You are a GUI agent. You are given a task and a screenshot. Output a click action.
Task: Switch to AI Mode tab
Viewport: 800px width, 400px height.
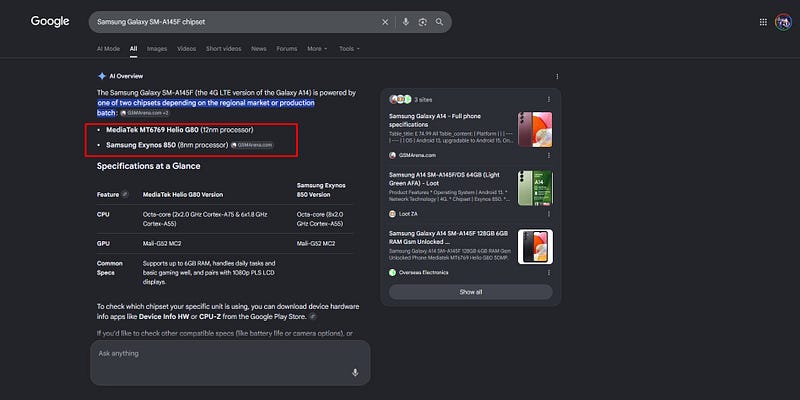[x=108, y=48]
